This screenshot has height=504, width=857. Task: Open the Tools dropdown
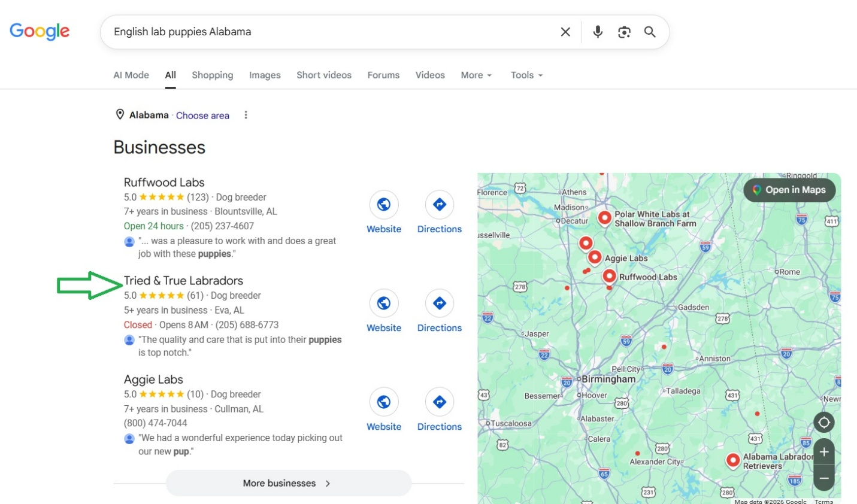(x=526, y=75)
